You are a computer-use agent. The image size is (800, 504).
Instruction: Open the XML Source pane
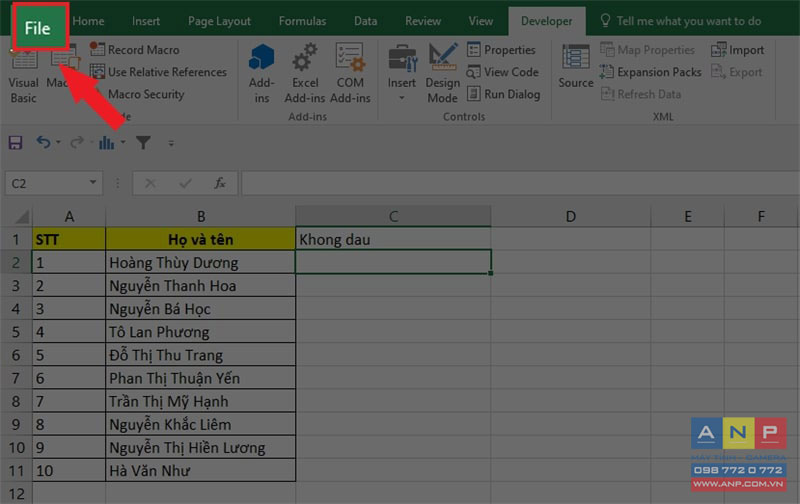(576, 66)
